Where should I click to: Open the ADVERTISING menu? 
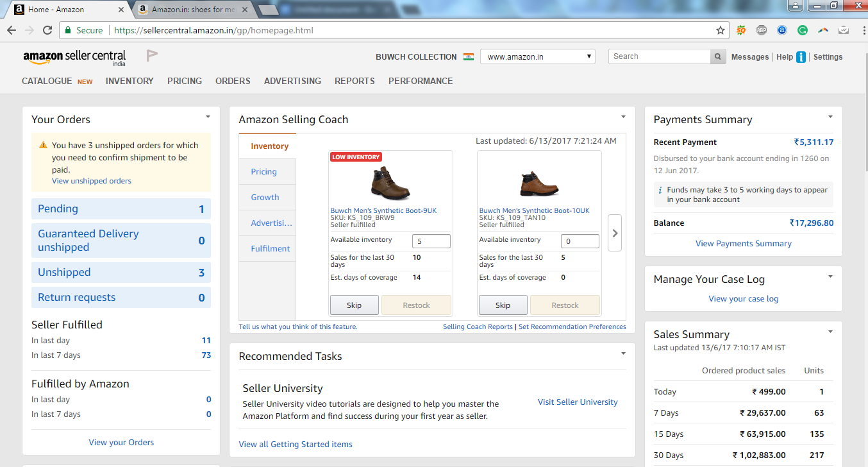pos(292,81)
